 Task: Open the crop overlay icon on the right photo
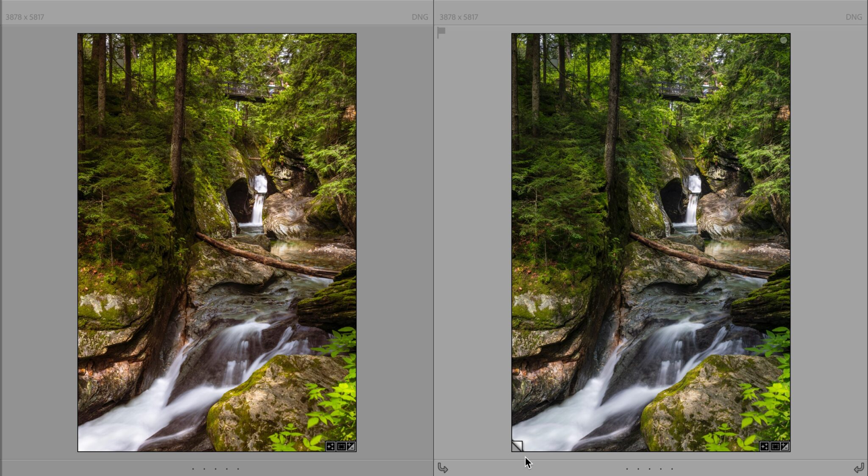coord(775,446)
